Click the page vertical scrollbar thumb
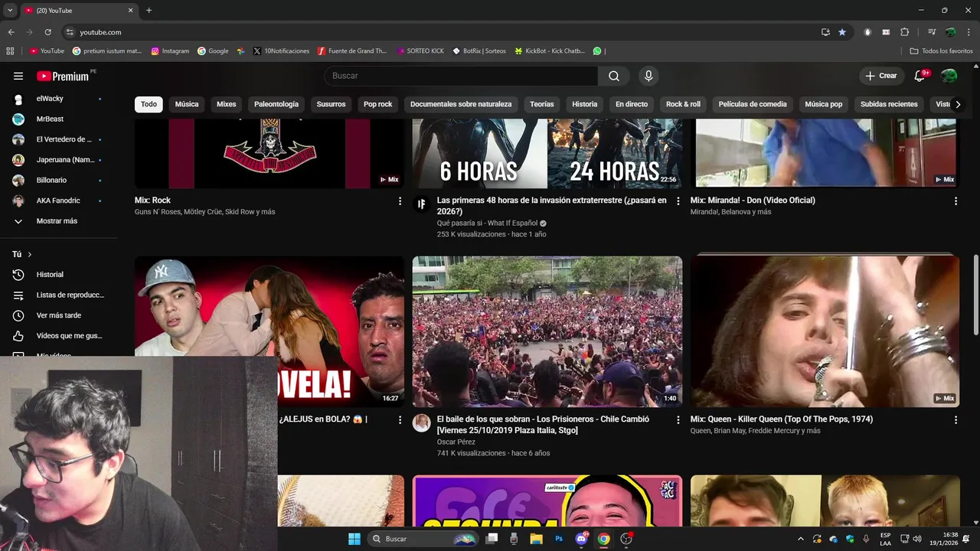This screenshot has width=980, height=551. [975, 295]
